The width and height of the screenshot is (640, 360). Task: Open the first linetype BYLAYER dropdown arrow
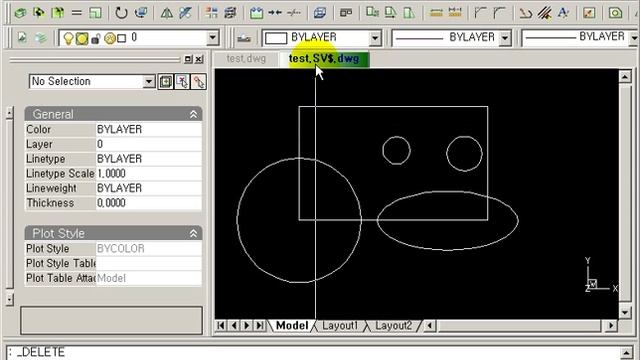point(505,38)
